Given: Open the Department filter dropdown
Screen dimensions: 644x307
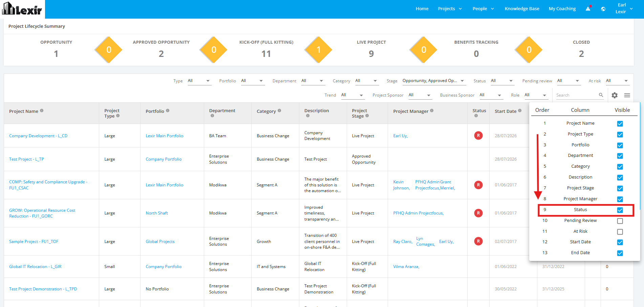Looking at the screenshot, I should point(313,81).
